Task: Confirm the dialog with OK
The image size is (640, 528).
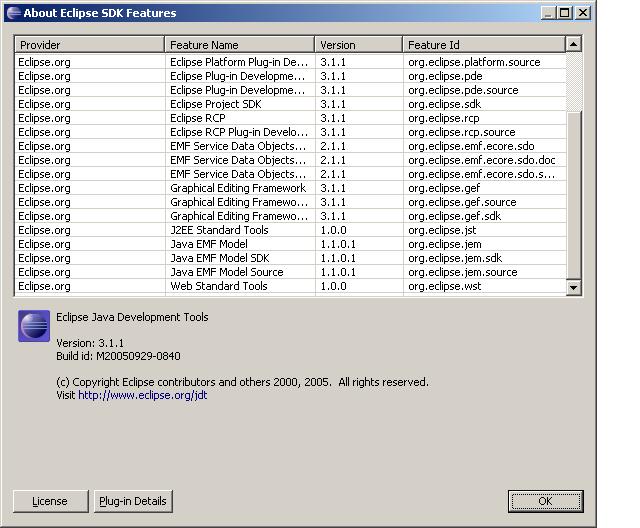Action: click(545, 501)
